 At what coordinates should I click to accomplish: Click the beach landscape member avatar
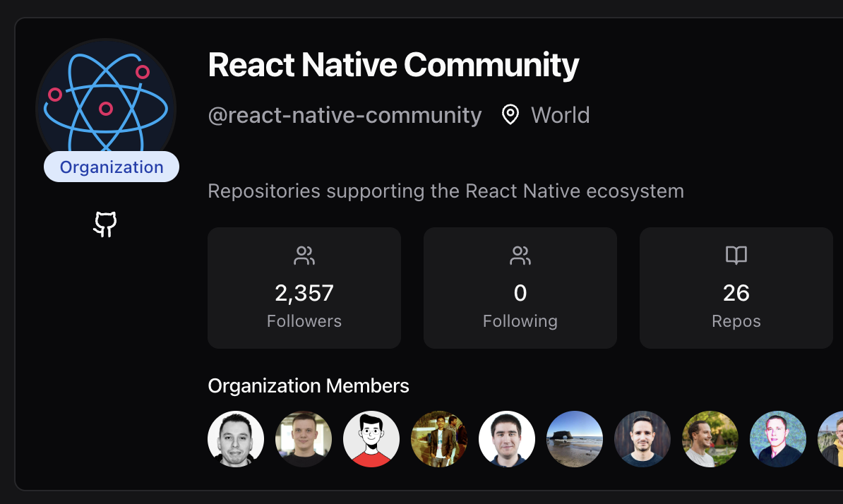click(575, 439)
